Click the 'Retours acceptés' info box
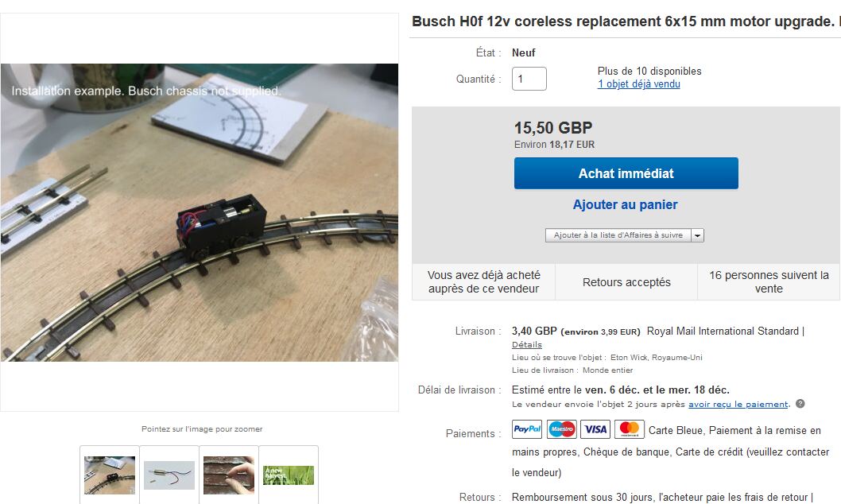This screenshot has height=504, width=841. coord(626,282)
